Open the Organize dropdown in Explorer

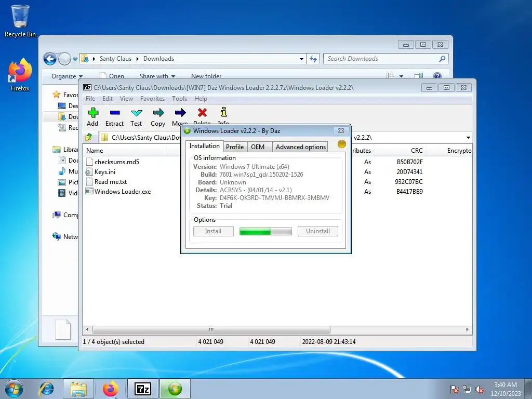(x=67, y=76)
